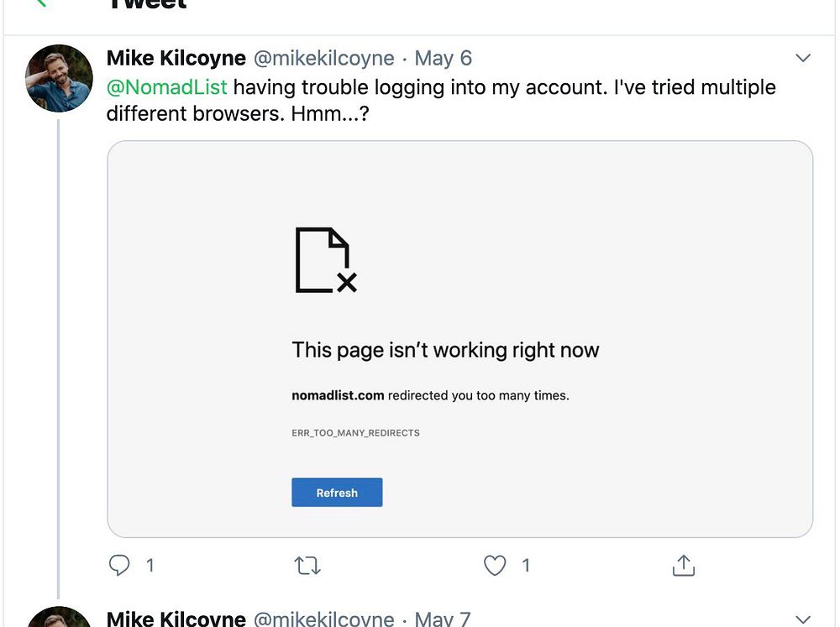Open the share tweet icon

[684, 566]
